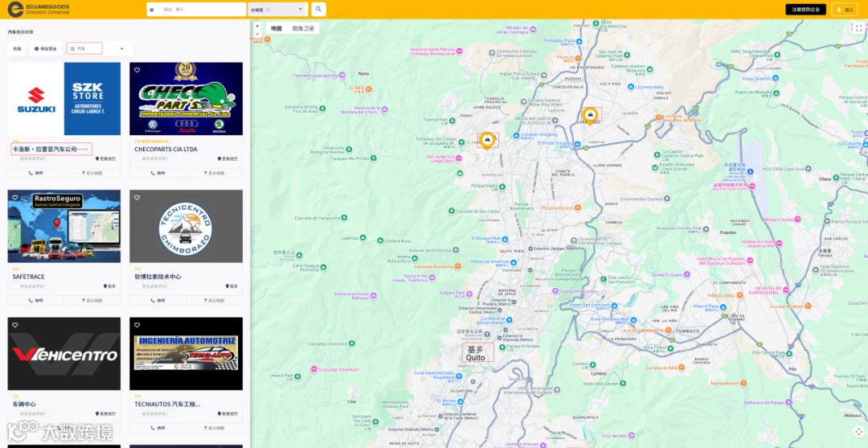Favorite the Tecnicentro Chimborazo card heart

click(137, 197)
